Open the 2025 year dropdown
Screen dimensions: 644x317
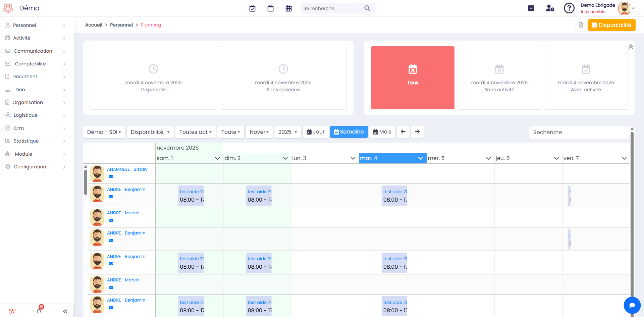coord(287,132)
